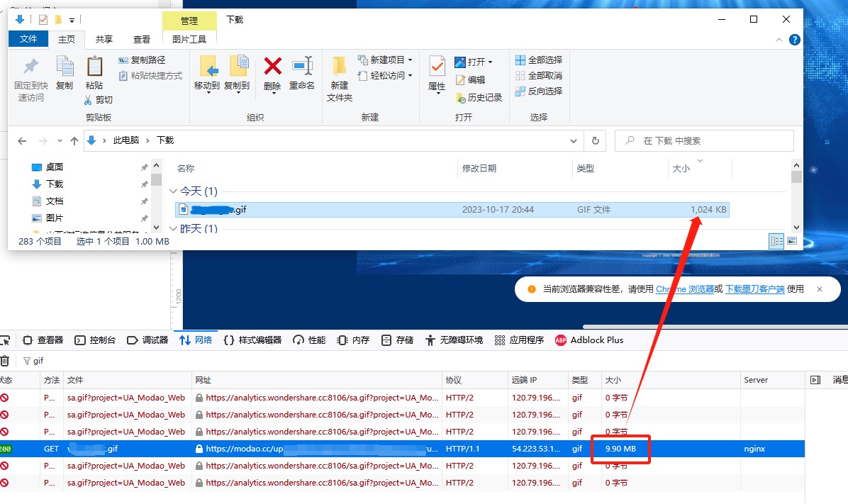Open Picture Tools (图片工具) tab

[189, 40]
